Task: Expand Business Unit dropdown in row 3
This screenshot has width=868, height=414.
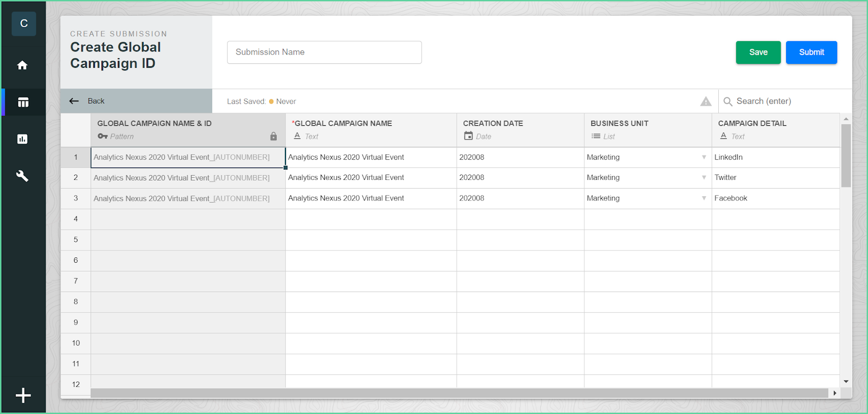Action: tap(704, 198)
